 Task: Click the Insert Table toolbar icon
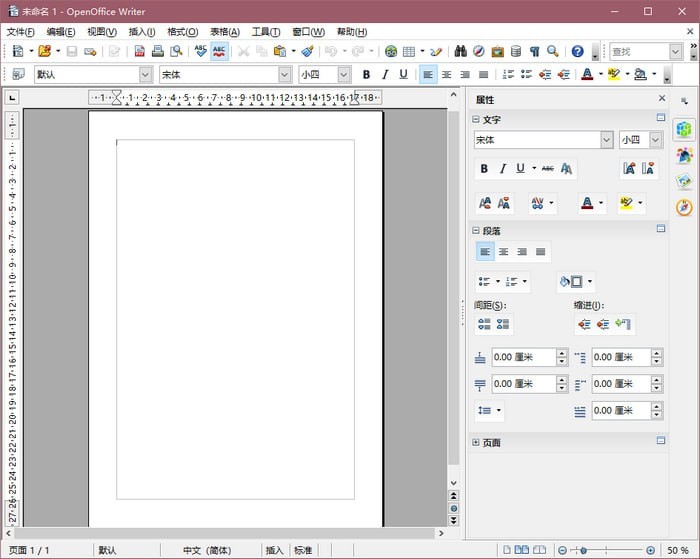click(x=409, y=51)
